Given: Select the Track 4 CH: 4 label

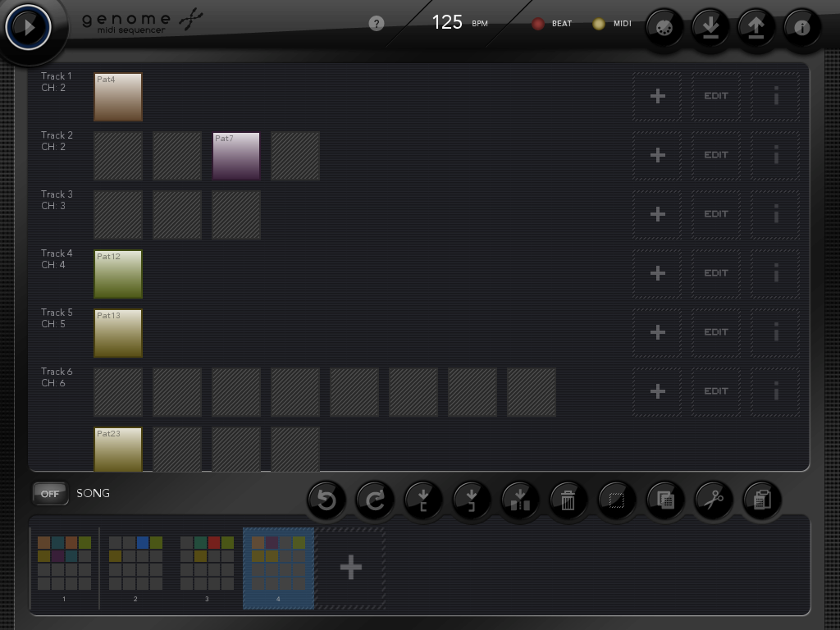Looking at the screenshot, I should tap(57, 259).
